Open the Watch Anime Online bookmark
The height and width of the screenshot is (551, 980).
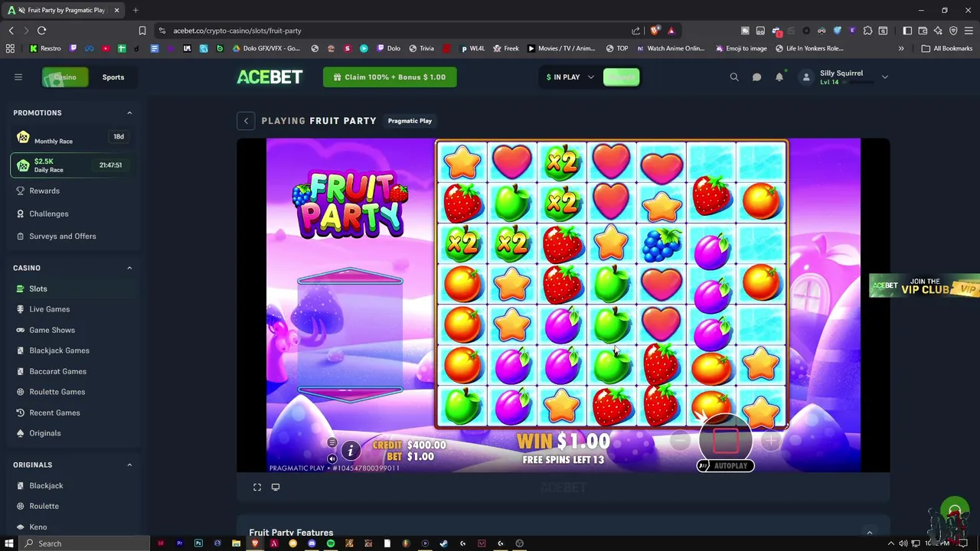(670, 48)
